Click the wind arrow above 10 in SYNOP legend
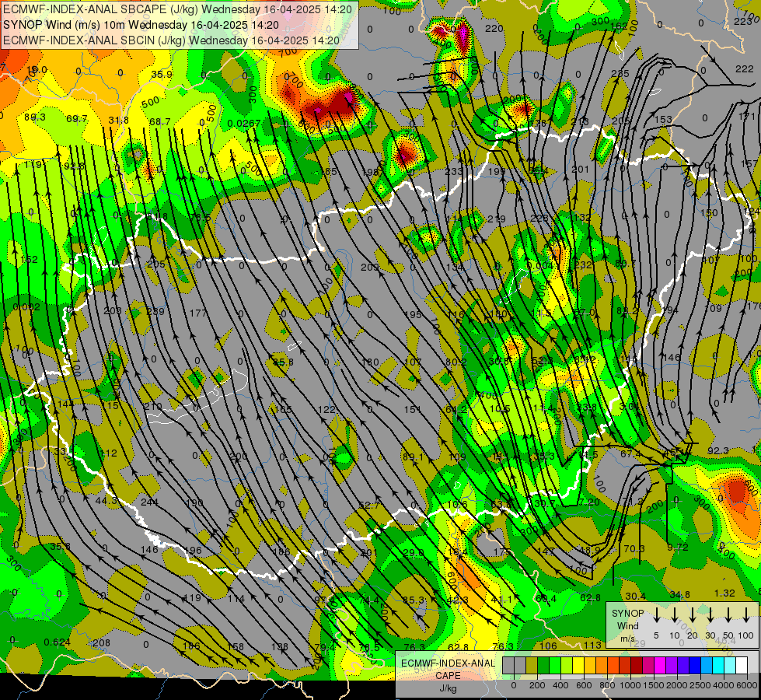The width and height of the screenshot is (761, 700). coord(675,614)
